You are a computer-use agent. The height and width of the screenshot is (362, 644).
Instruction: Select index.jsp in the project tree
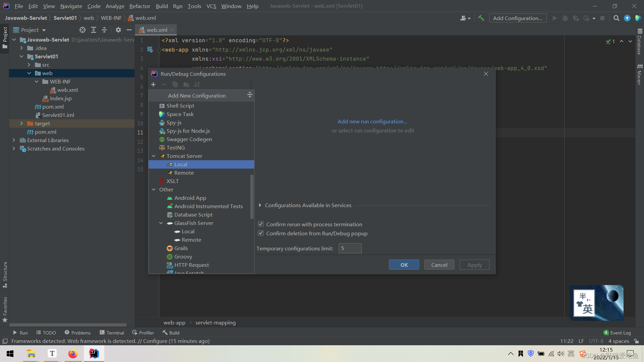pos(60,98)
